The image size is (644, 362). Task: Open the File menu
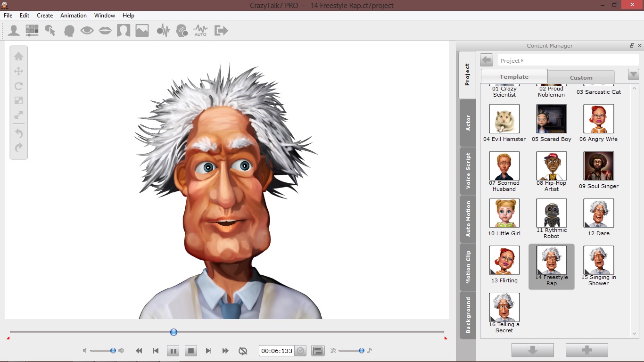pos(8,16)
